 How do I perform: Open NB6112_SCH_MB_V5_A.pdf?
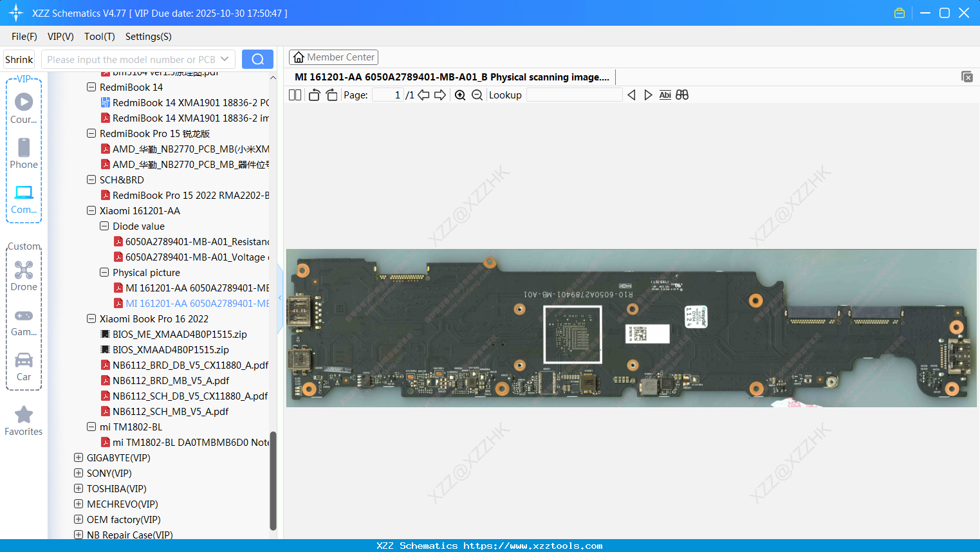165,412
